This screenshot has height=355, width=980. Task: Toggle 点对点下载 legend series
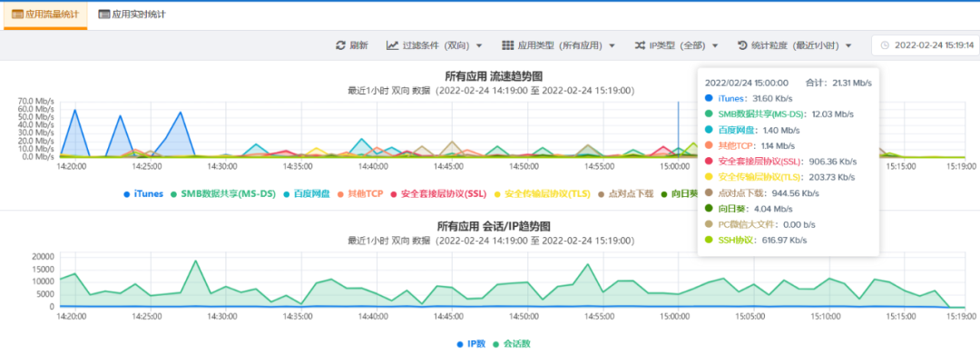[x=625, y=193]
